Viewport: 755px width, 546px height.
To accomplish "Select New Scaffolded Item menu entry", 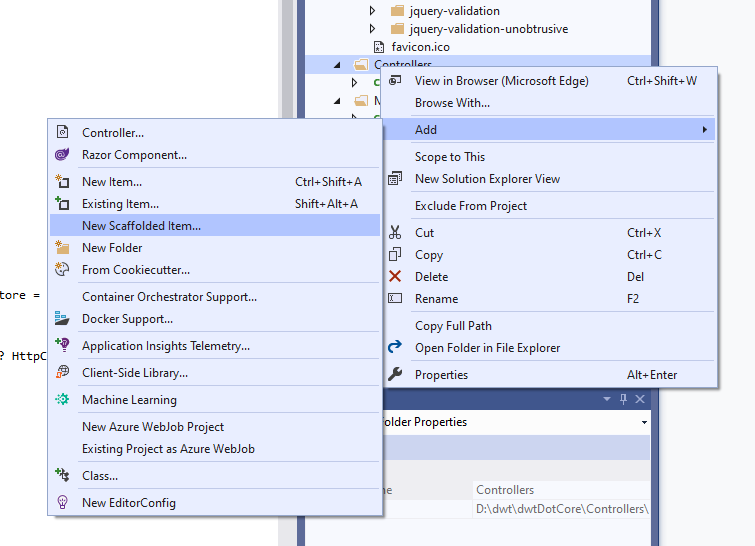I will tap(141, 226).
